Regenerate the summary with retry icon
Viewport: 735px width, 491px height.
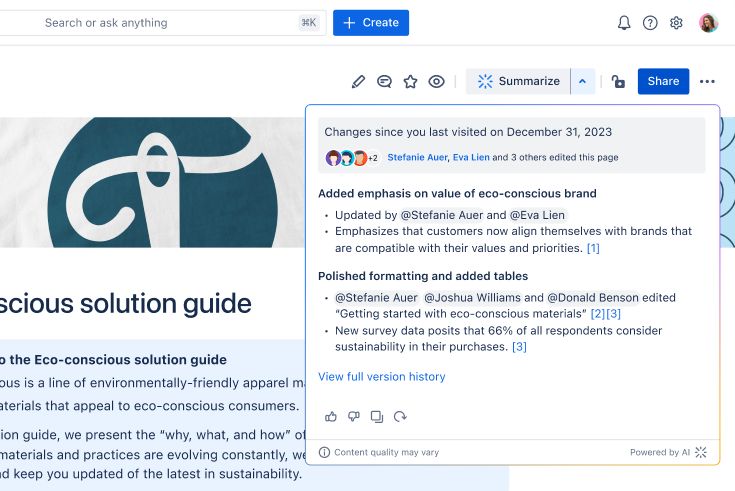click(400, 416)
